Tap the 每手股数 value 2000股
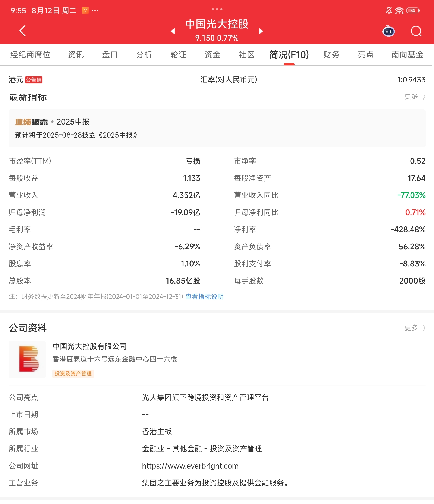 [x=412, y=281]
